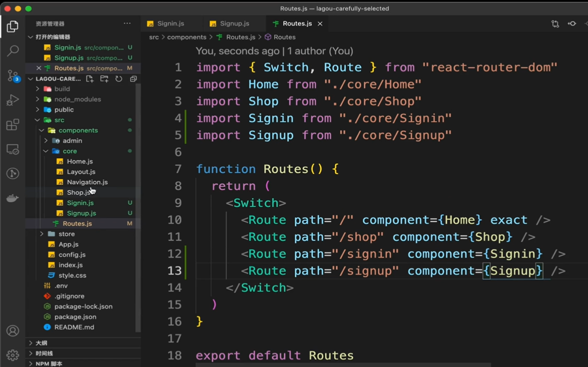This screenshot has width=588, height=367.
Task: Expand the store folder
Action: click(66, 234)
